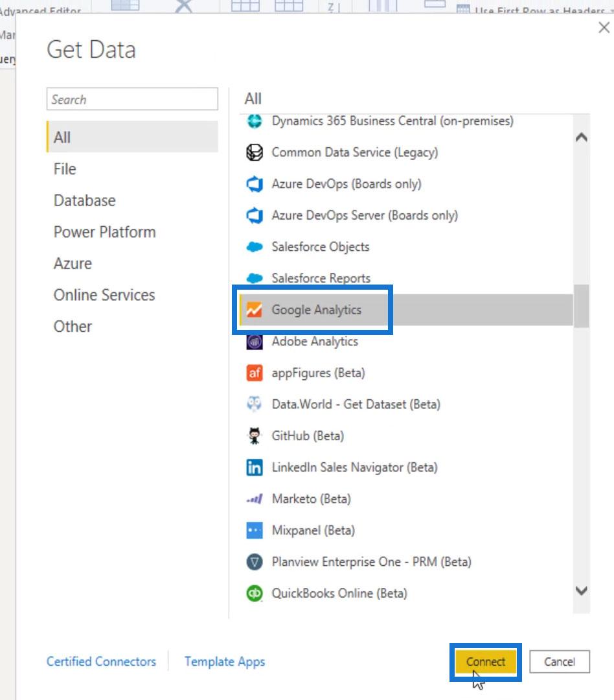
Task: Click the LinkedIn Sales Navigator icon
Action: (x=255, y=467)
